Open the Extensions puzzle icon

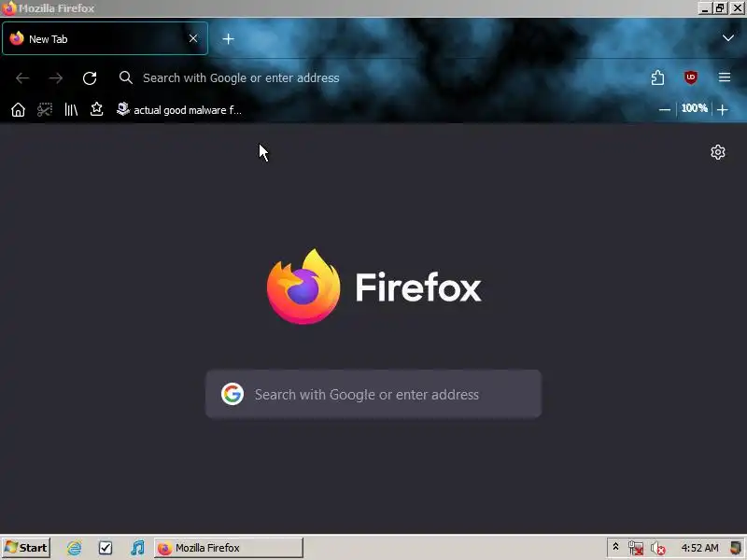657,77
